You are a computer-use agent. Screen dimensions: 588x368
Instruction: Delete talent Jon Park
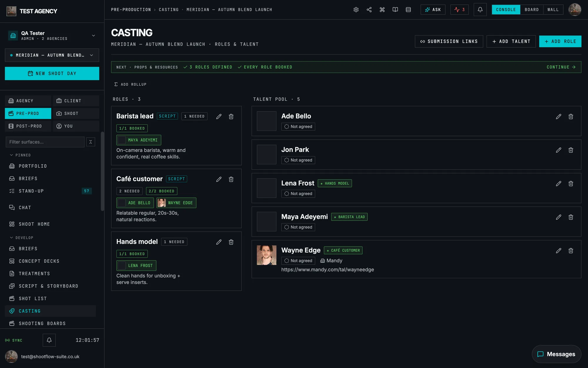pyautogui.click(x=571, y=150)
